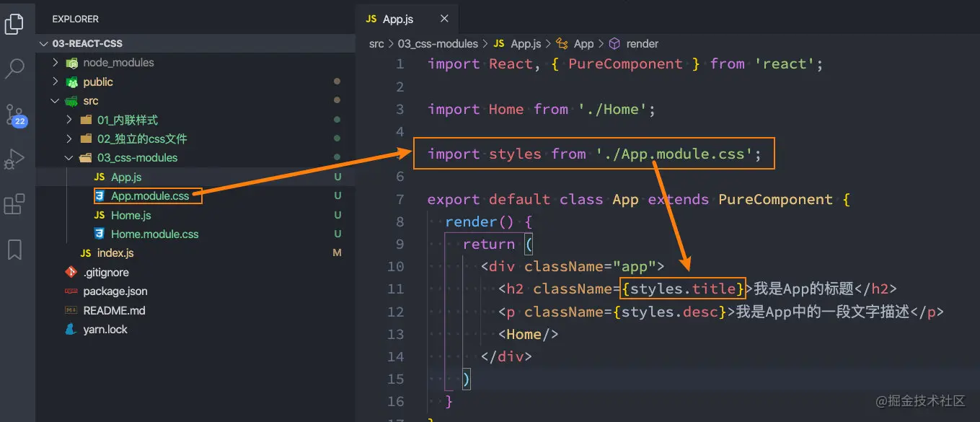Collapse the 03_css-modules folder chevron
Screen dimensions: 980x422
(69, 157)
